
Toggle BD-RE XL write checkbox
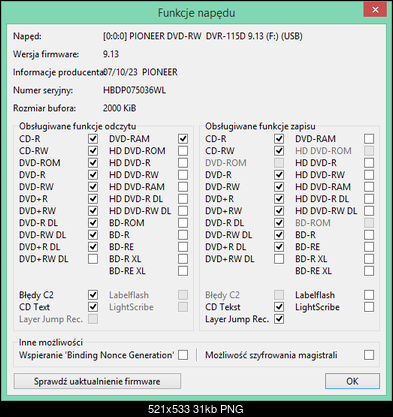pos(369,271)
